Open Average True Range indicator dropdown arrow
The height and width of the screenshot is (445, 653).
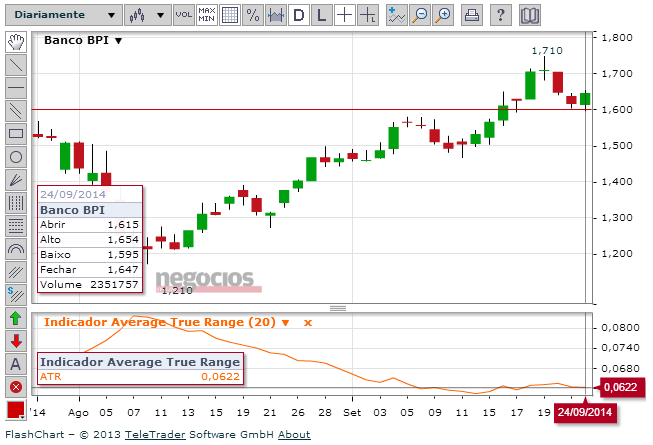pos(286,323)
